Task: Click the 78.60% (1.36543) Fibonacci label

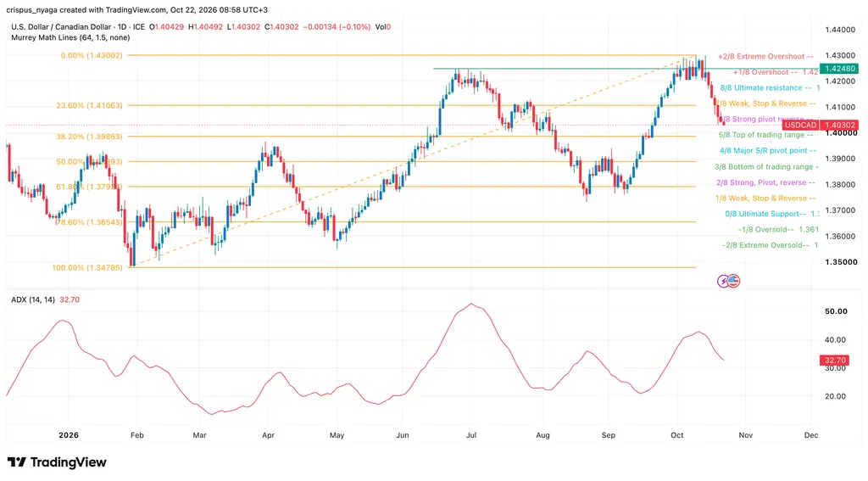Action: [88, 221]
